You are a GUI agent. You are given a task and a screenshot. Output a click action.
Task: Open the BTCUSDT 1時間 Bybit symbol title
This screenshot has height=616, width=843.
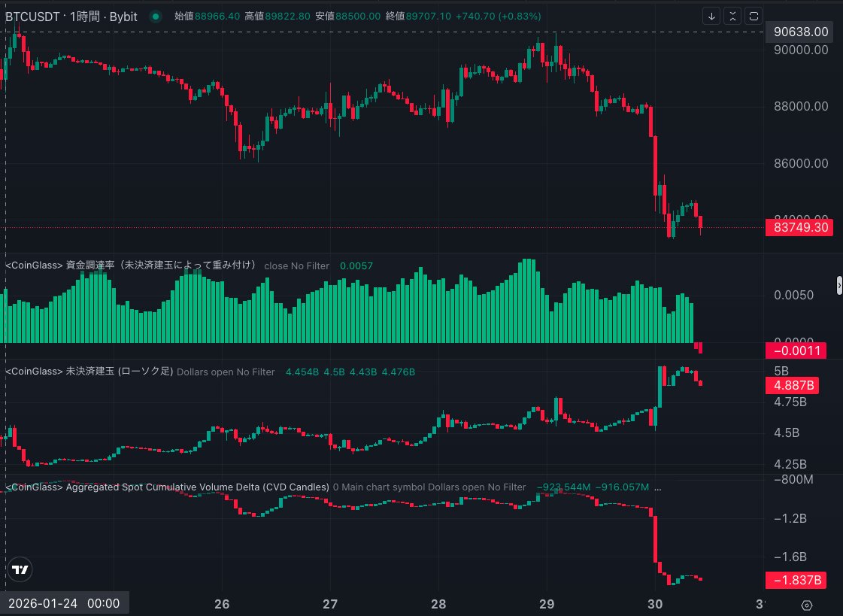pos(71,17)
